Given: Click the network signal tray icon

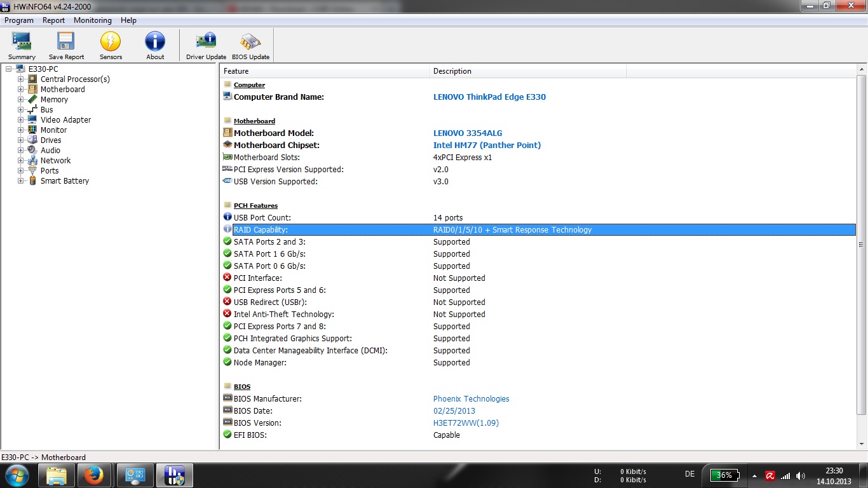Looking at the screenshot, I should 785,475.
